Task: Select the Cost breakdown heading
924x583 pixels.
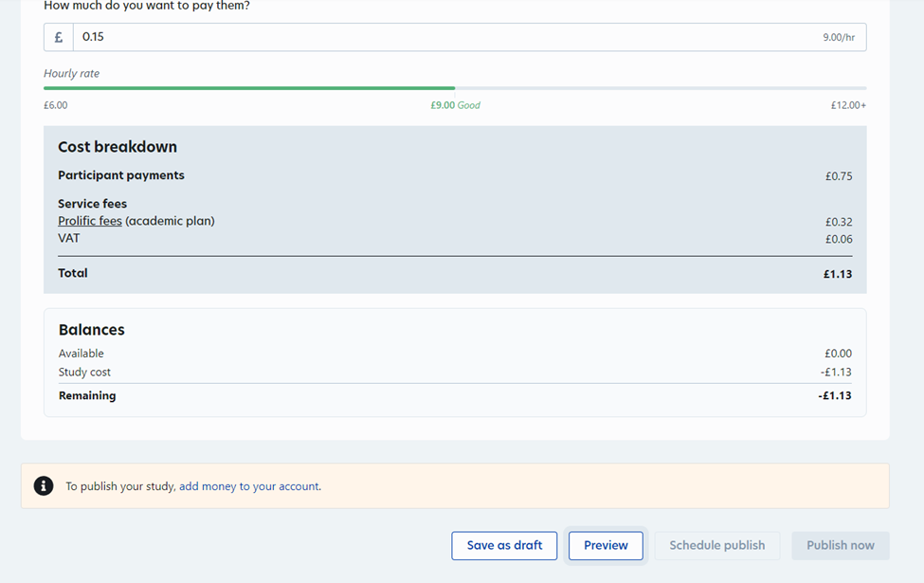Action: click(x=118, y=147)
